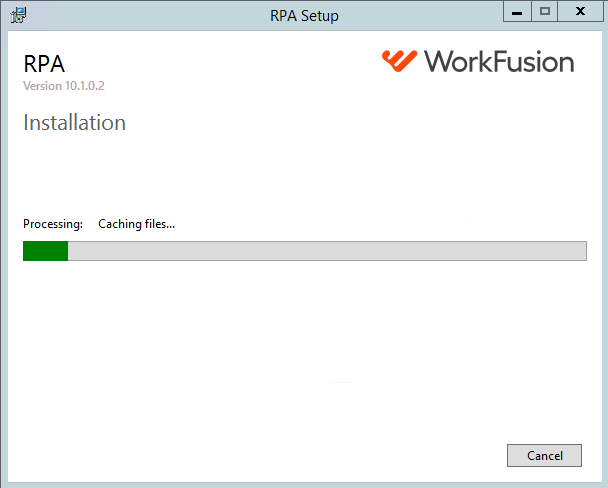Click the Version 10.1.0.2 label
The width and height of the screenshot is (608, 488).
click(64, 86)
